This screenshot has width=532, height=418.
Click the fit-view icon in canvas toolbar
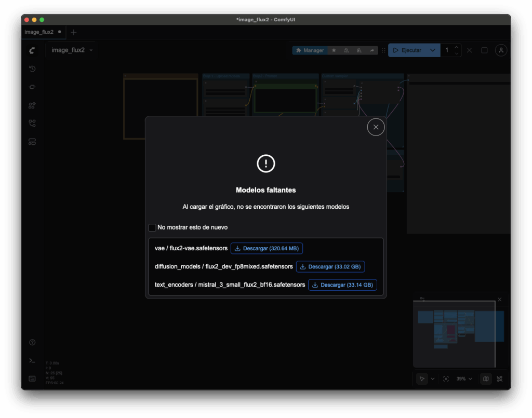coord(446,379)
